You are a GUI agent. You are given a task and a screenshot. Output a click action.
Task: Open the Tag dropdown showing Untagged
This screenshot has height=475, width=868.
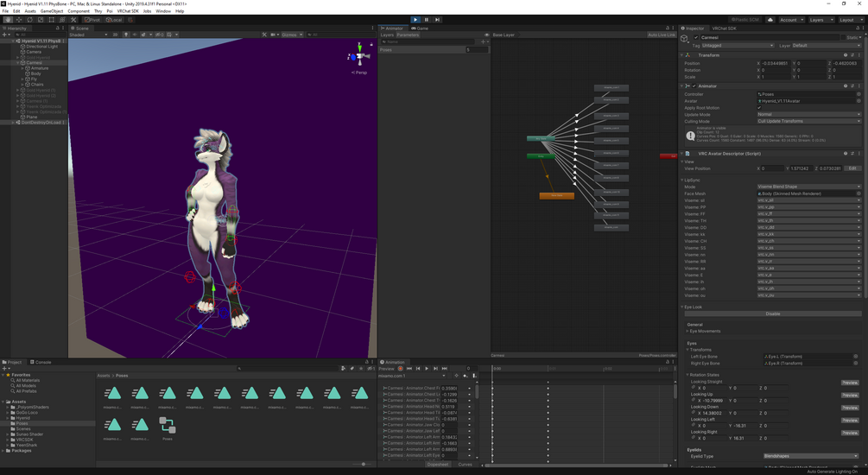(x=738, y=46)
